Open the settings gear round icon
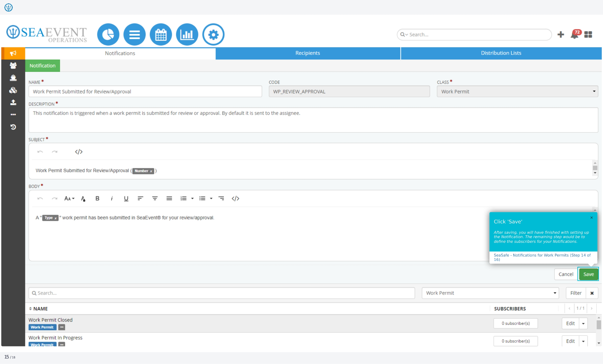Screen dimensions: 603x364 213,34
